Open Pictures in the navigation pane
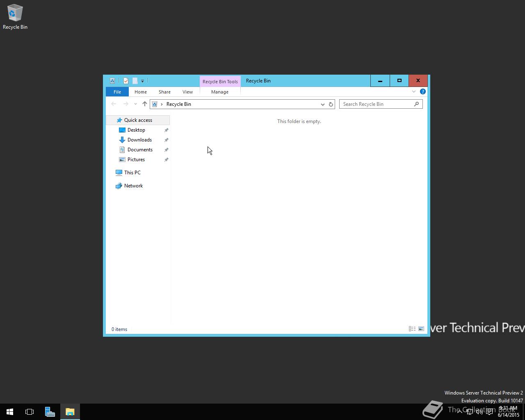Image resolution: width=525 pixels, height=420 pixels. tap(136, 160)
